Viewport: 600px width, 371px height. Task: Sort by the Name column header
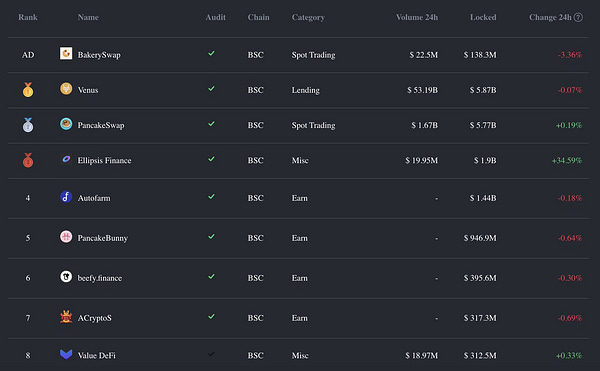click(x=88, y=17)
